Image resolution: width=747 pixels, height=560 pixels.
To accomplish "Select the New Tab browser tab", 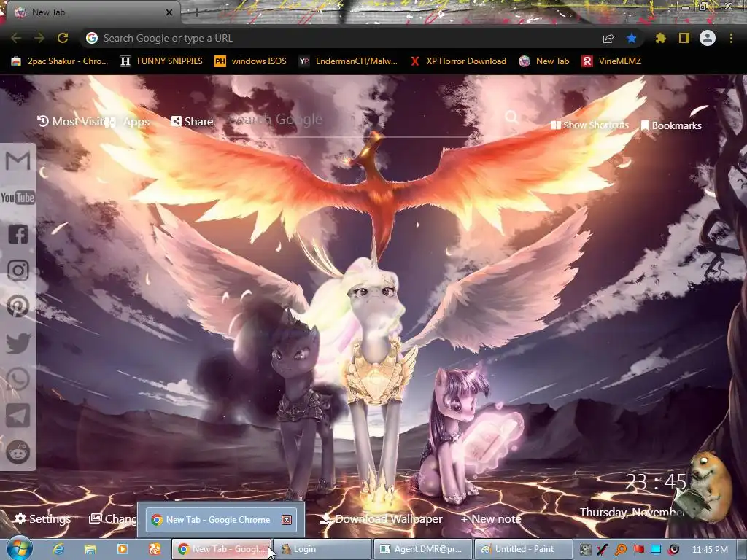I will (x=90, y=12).
